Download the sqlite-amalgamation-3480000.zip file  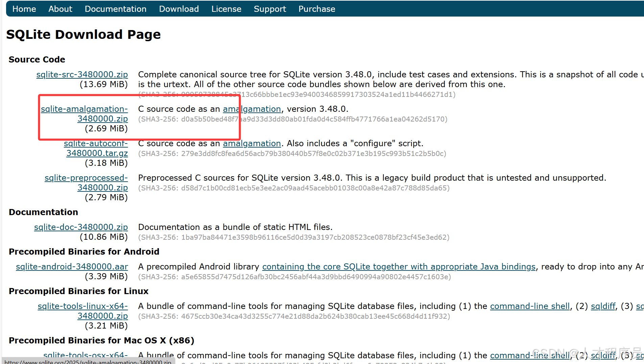click(85, 114)
